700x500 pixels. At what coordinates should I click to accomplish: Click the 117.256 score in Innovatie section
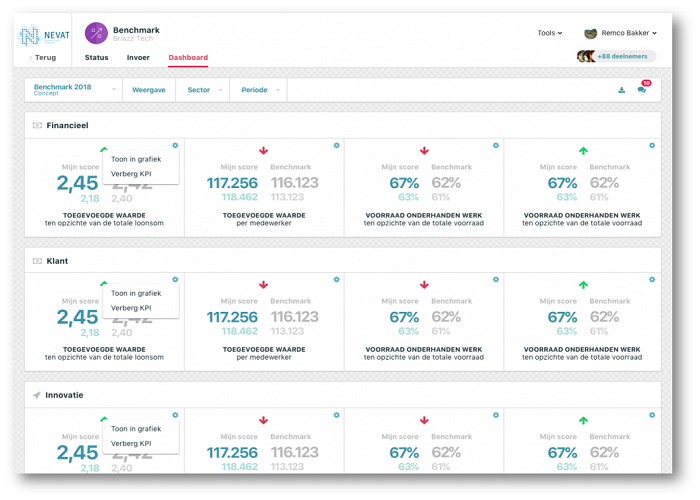(x=232, y=453)
